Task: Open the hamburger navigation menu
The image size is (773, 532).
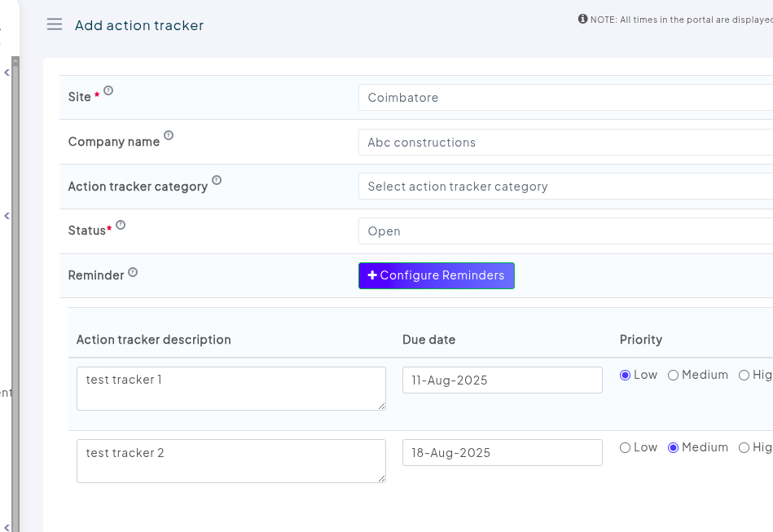Action: point(55,24)
